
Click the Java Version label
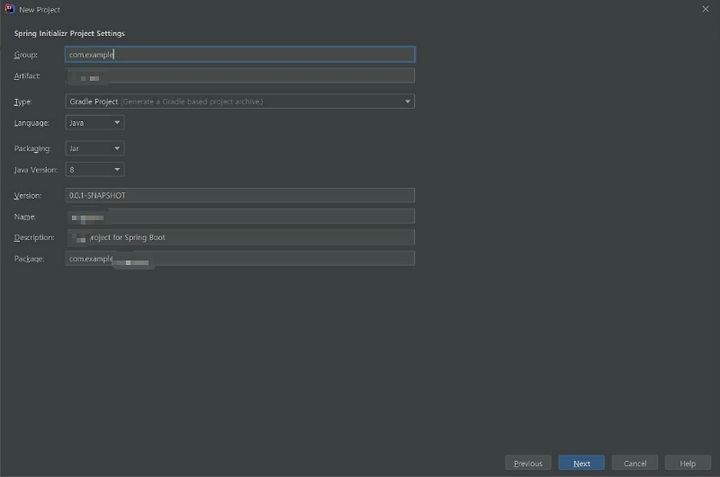point(36,170)
